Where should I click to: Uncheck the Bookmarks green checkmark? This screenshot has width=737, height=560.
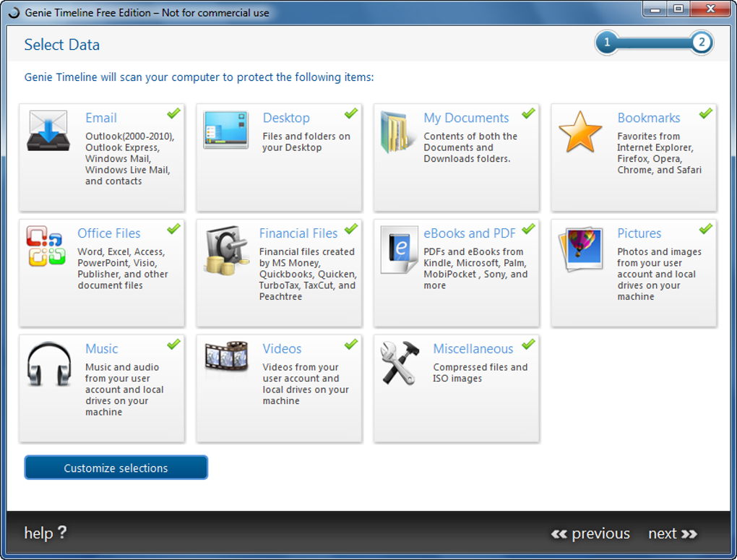(705, 113)
